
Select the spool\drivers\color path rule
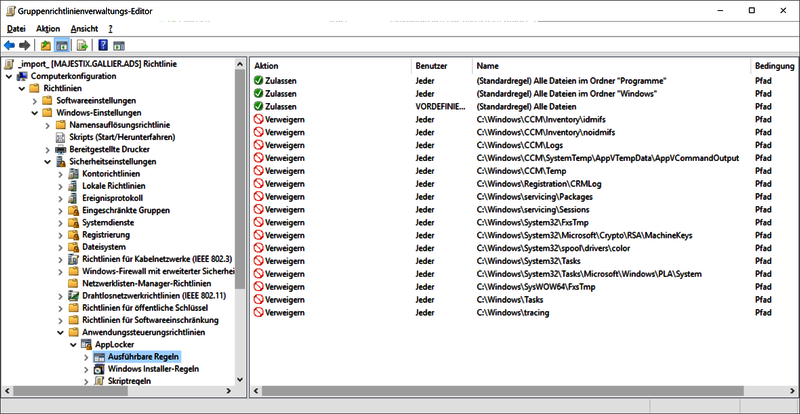click(553, 248)
